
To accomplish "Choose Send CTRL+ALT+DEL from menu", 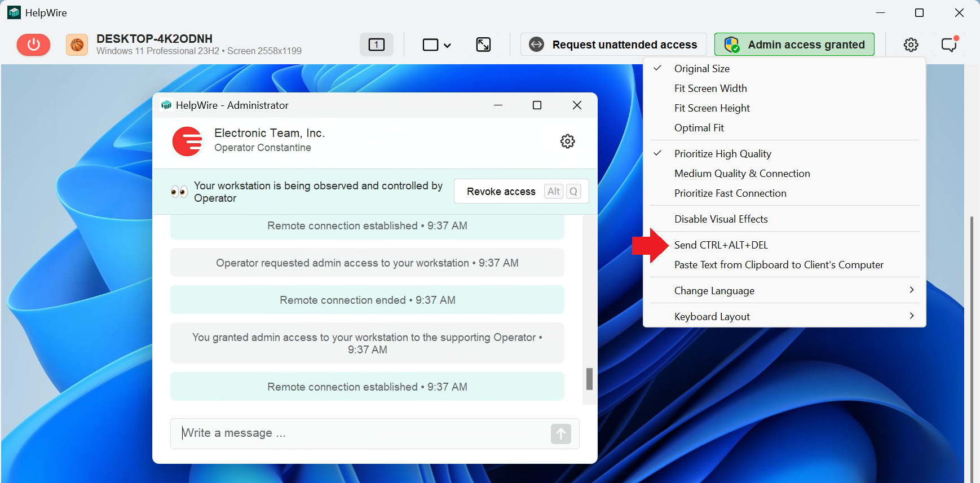I will tap(721, 245).
